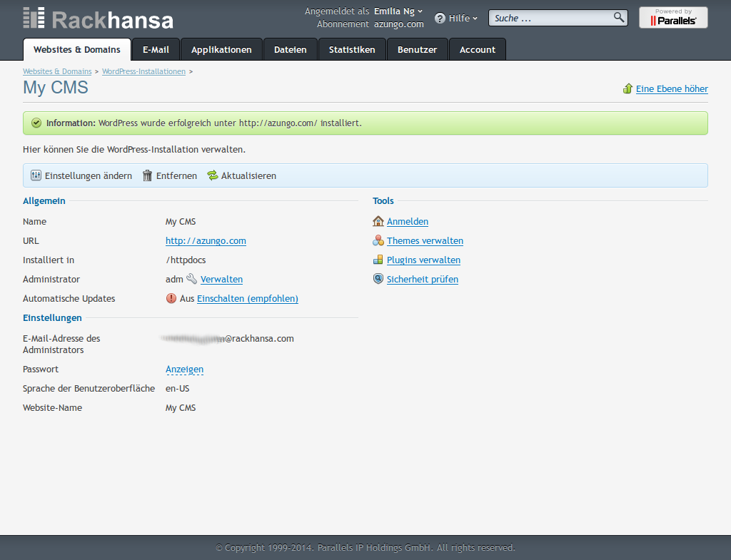Viewport: 731px width, 560px height.
Task: Click the My CMS value in the Website-Name row
Action: point(181,408)
